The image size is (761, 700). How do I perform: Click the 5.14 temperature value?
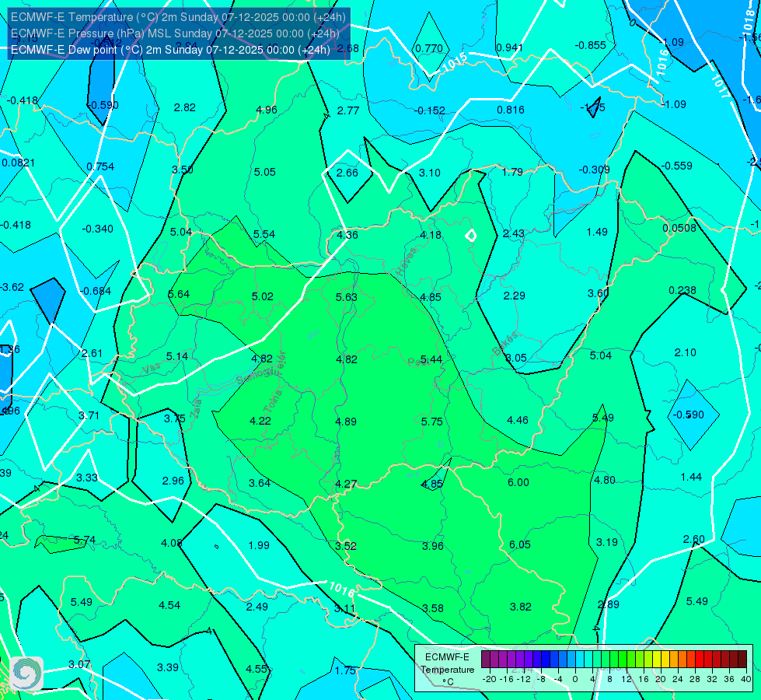(176, 356)
